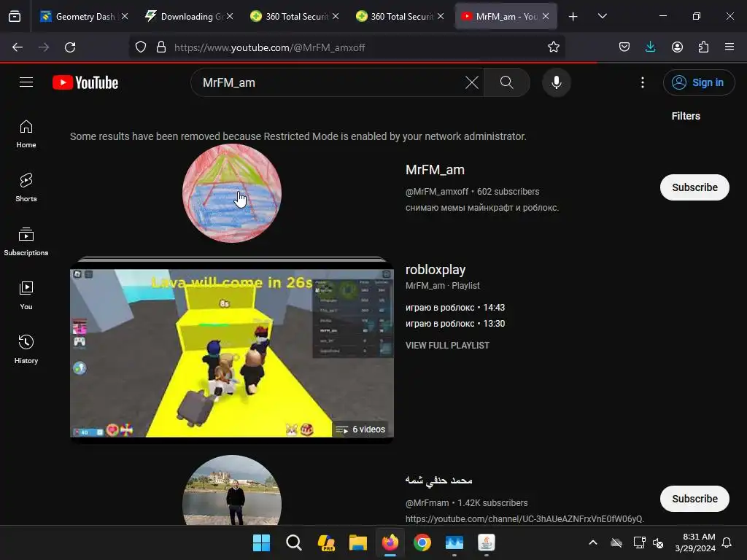Screen dimensions: 747x560
Task: Open MrFM_am channel avatar
Action: pyautogui.click(x=232, y=193)
